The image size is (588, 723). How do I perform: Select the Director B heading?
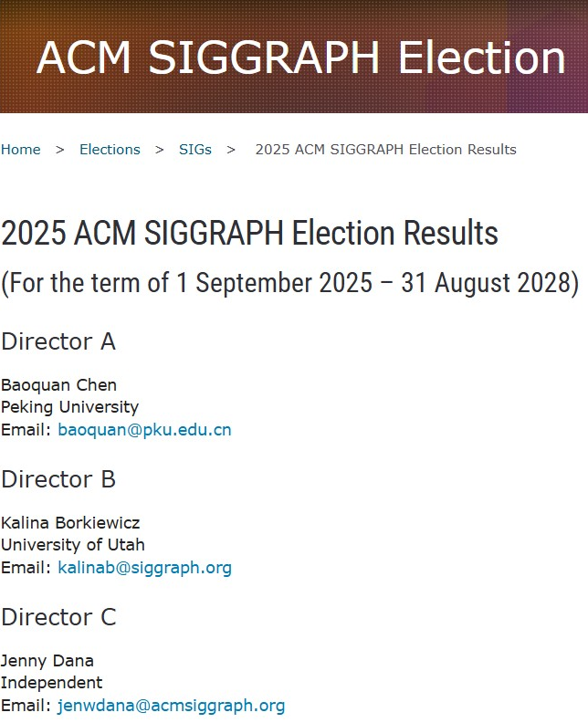[58, 479]
